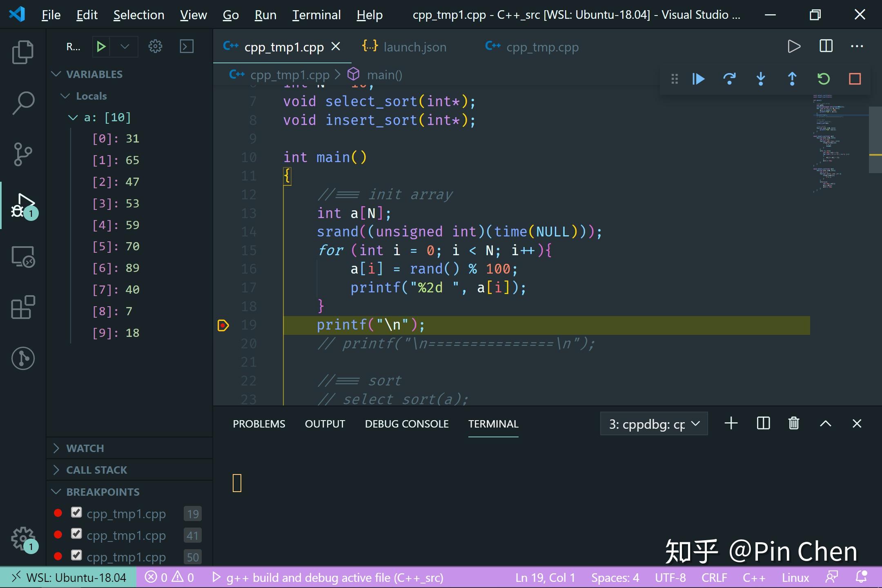Open editor More Actions ellipsis
Viewport: 882px width, 588px height.
(857, 46)
